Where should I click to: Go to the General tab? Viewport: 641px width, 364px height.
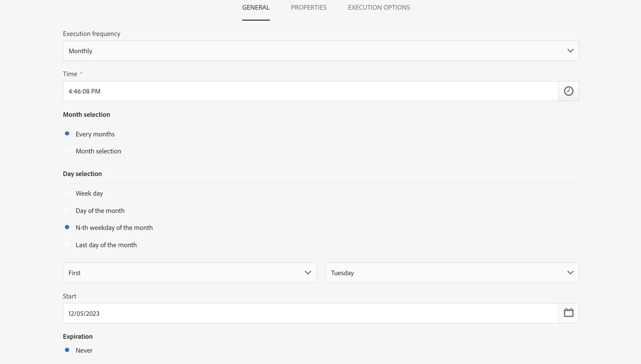click(x=256, y=8)
